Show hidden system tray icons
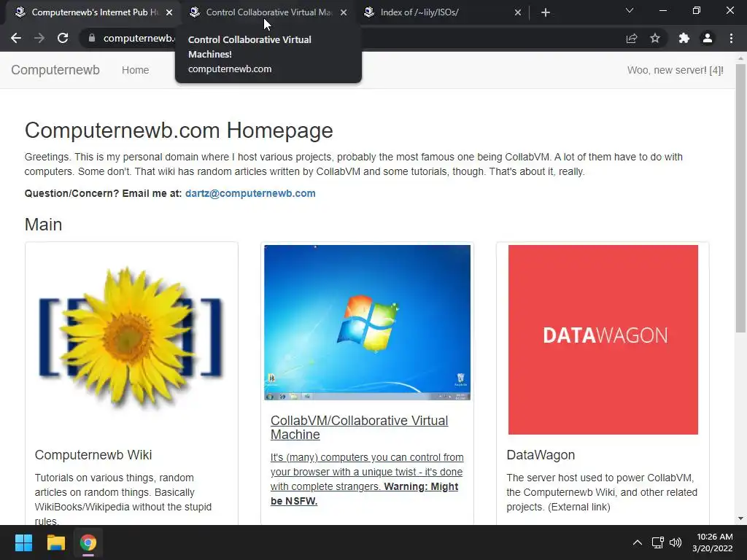Image resolution: width=747 pixels, height=560 pixels. pos(638,542)
